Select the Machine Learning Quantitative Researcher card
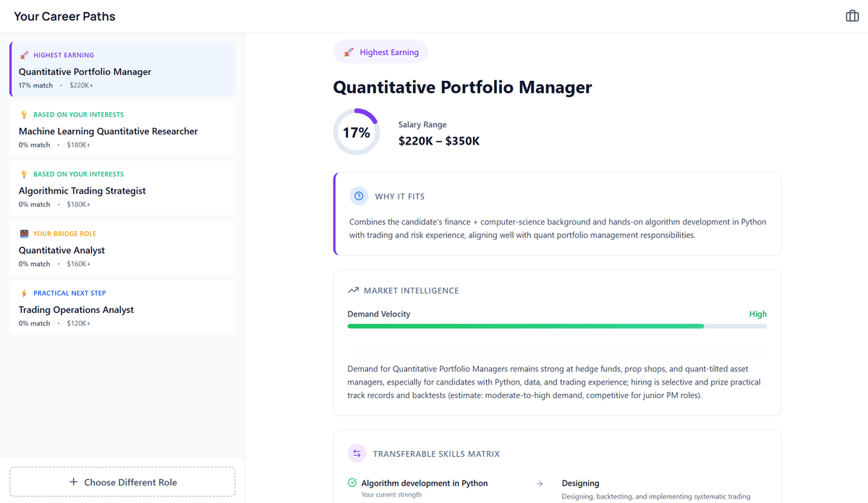The height and width of the screenshot is (503, 868). click(122, 129)
